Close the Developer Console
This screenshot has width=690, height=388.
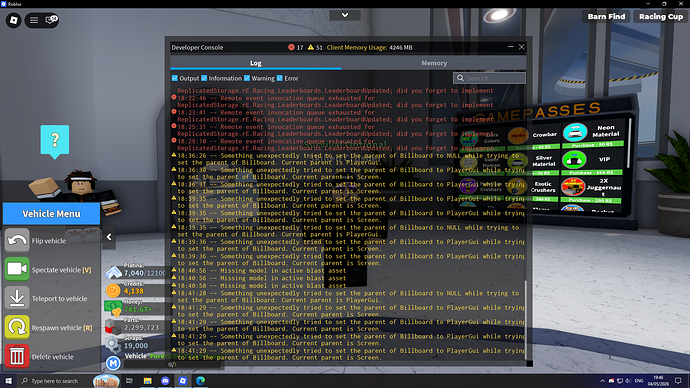[x=521, y=47]
